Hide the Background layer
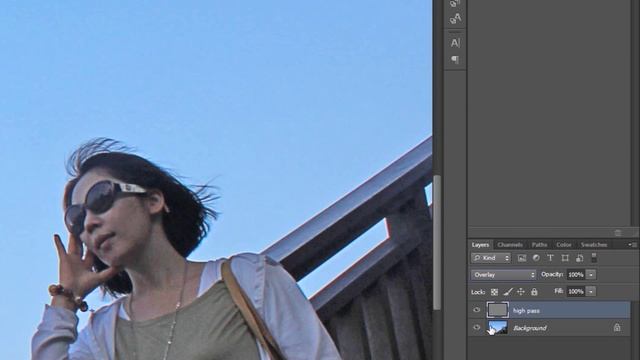 coord(476,327)
